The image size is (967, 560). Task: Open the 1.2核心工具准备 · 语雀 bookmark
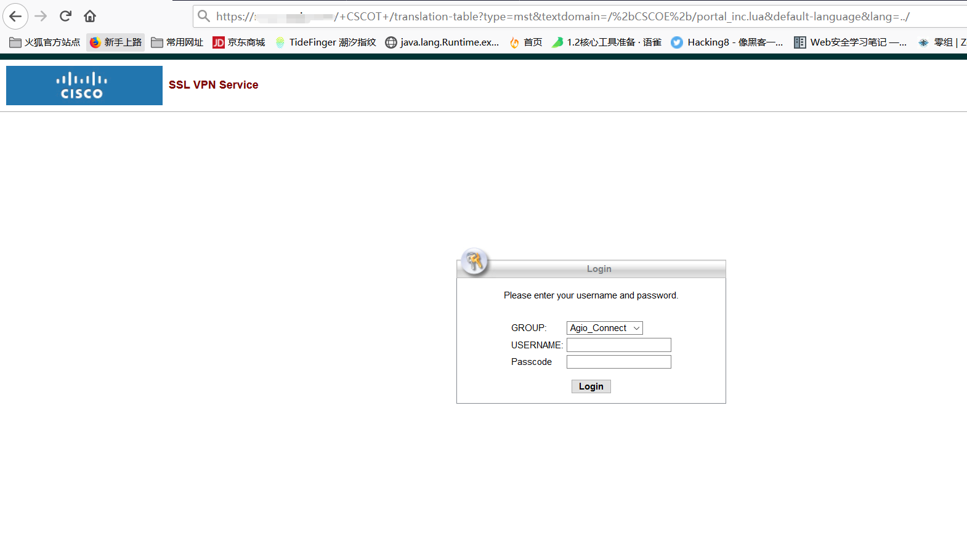607,42
